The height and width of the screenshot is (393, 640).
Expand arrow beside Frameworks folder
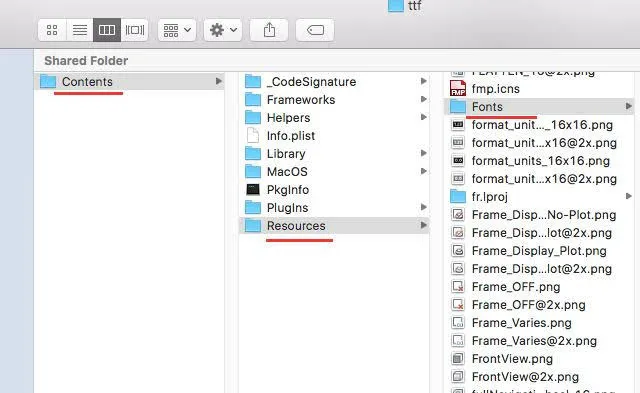pos(424,99)
